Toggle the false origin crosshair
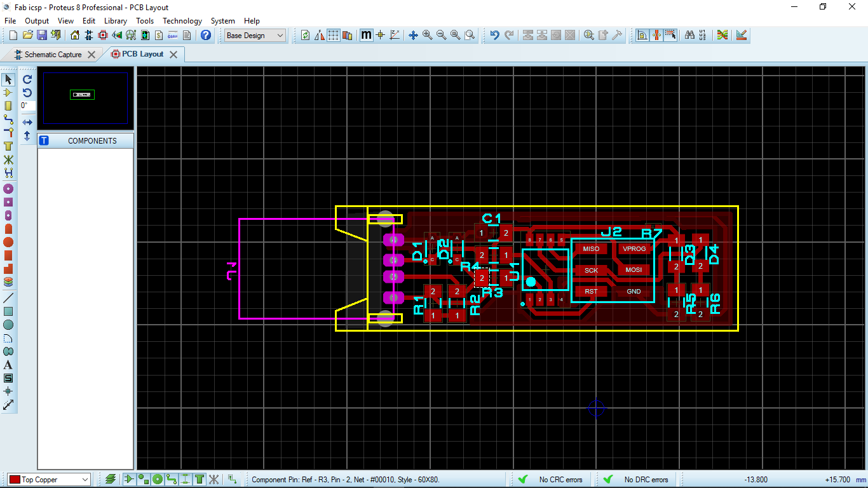 [381, 36]
